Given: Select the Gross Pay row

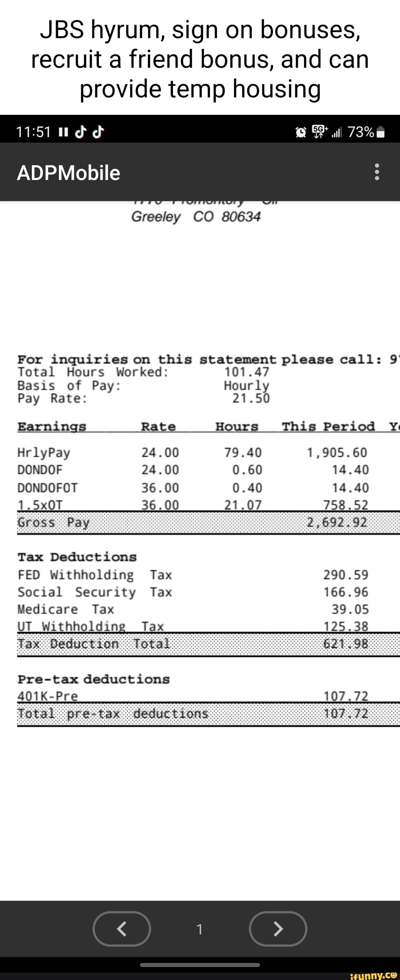Looking at the screenshot, I should (208, 522).
